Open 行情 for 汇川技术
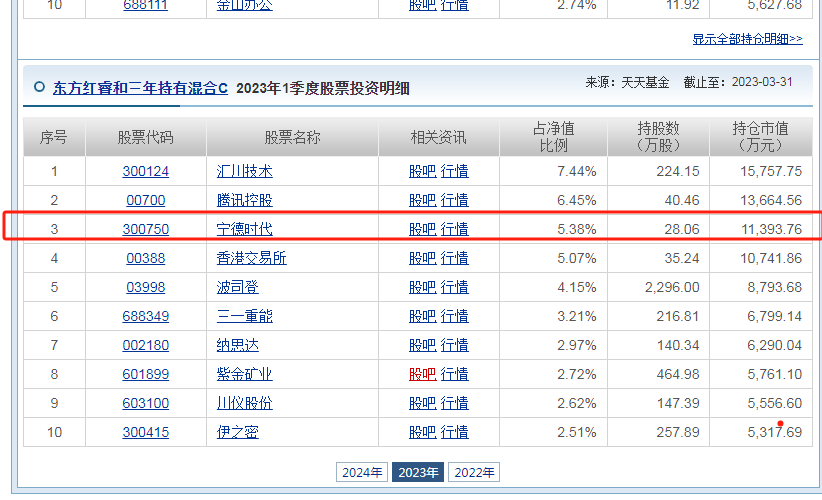Viewport: 822px width, 500px height. (455, 171)
